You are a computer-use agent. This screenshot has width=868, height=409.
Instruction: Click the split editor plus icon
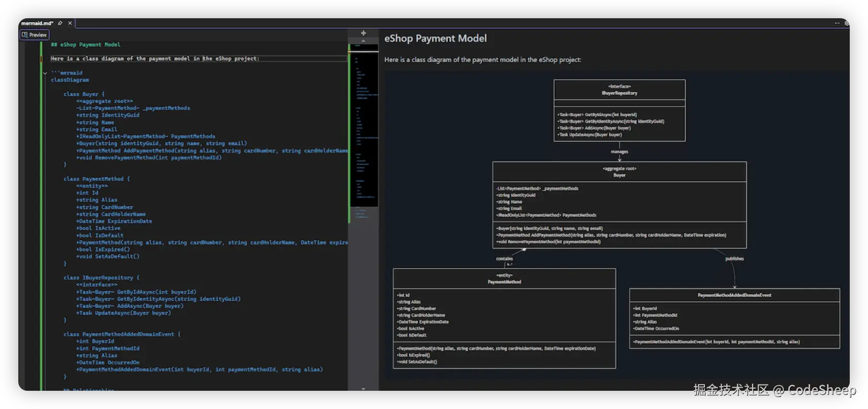coord(363,33)
